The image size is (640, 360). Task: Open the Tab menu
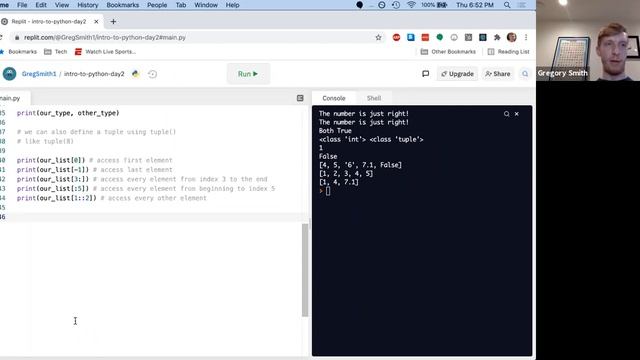pyautogui.click(x=180, y=5)
